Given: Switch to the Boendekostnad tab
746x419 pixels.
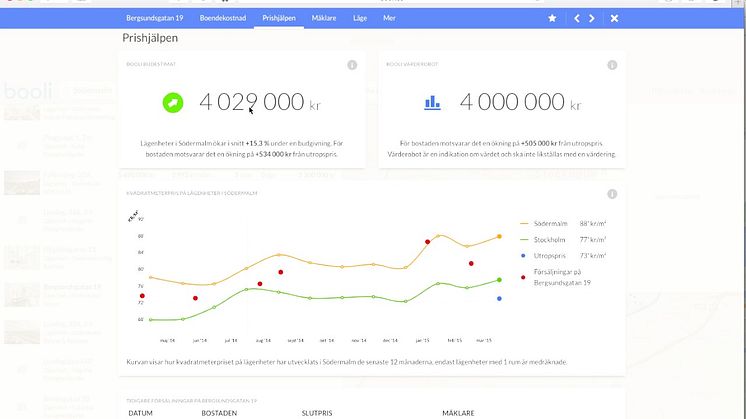Looking at the screenshot, I should 223,18.
